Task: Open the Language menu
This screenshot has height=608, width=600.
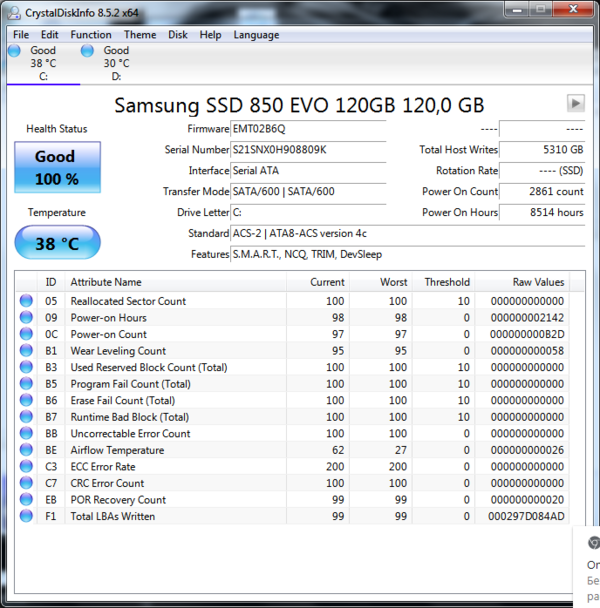Action: point(256,35)
